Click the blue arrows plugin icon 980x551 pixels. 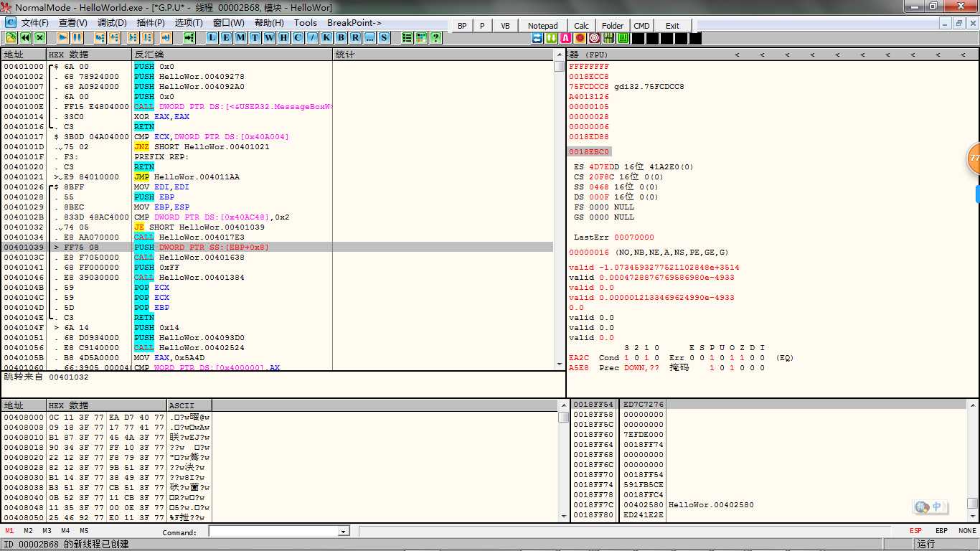point(537,38)
